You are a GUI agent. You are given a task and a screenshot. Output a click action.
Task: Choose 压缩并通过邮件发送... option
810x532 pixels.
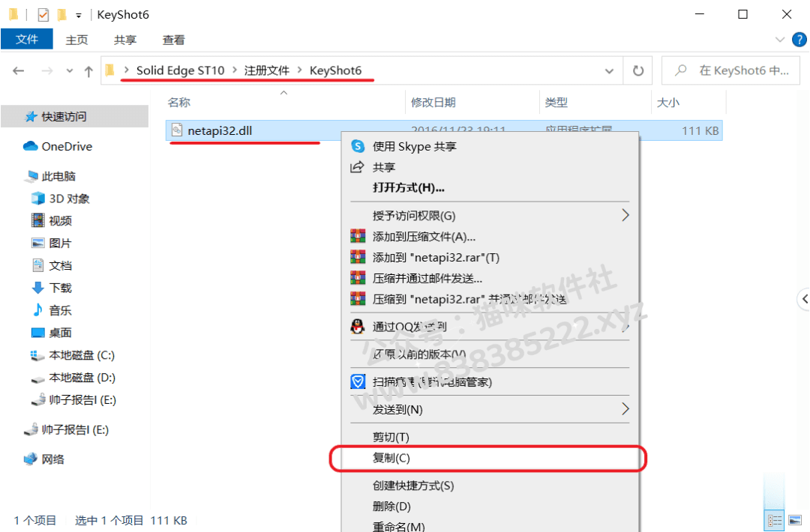490,279
